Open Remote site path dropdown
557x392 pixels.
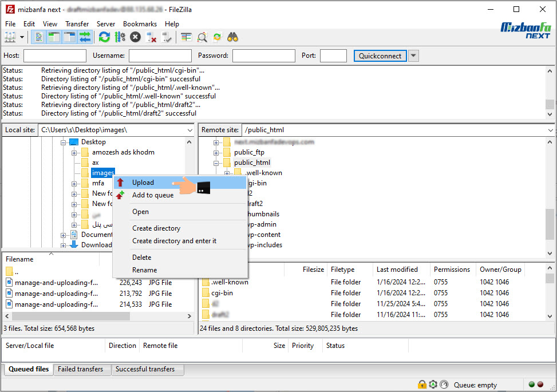(x=550, y=130)
